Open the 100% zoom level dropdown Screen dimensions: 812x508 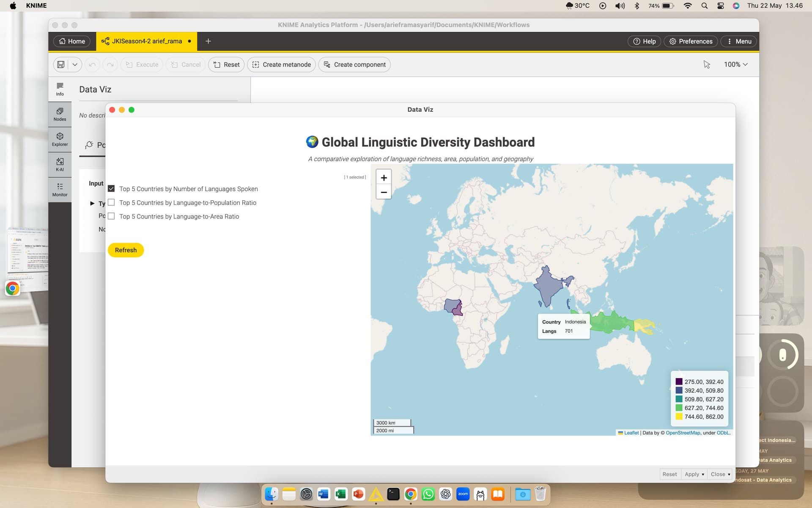pyautogui.click(x=736, y=64)
